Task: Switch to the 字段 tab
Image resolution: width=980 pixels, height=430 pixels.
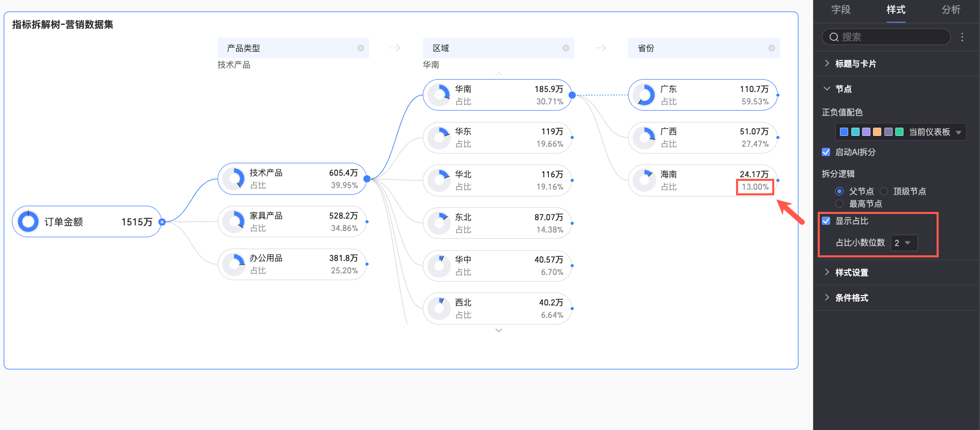Action: (x=840, y=10)
